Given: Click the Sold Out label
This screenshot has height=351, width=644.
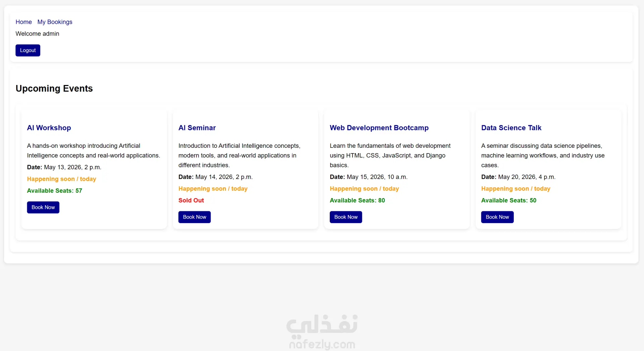Looking at the screenshot, I should point(191,200).
